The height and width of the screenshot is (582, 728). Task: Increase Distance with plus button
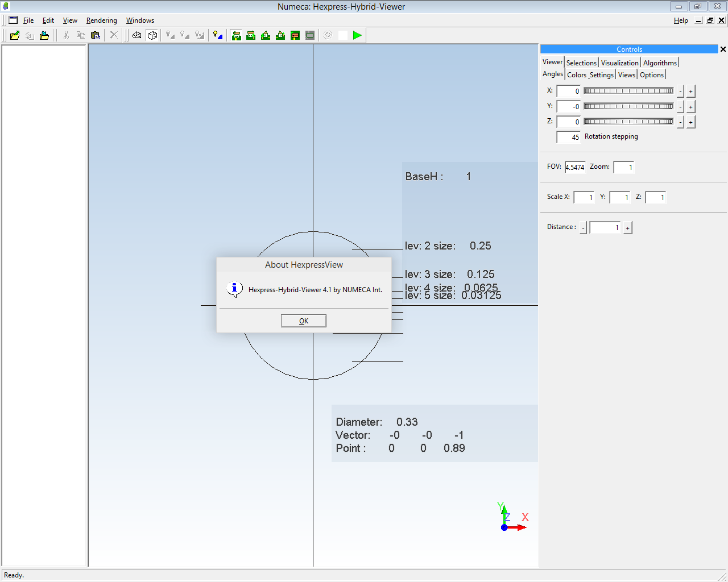[628, 228]
